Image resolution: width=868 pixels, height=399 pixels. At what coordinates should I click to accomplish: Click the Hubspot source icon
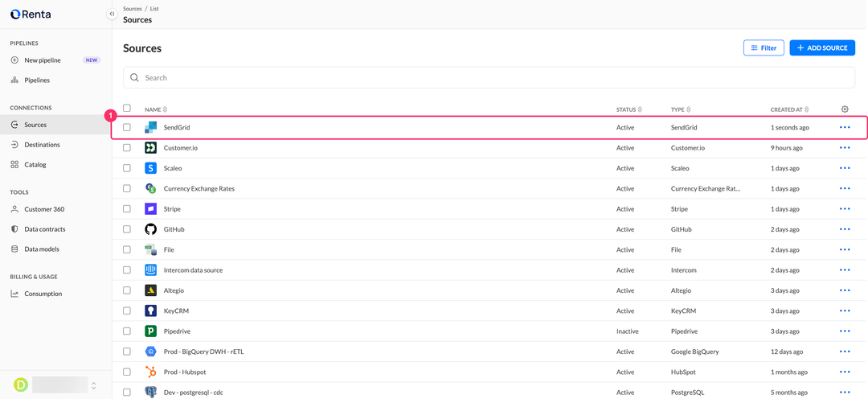tap(150, 372)
